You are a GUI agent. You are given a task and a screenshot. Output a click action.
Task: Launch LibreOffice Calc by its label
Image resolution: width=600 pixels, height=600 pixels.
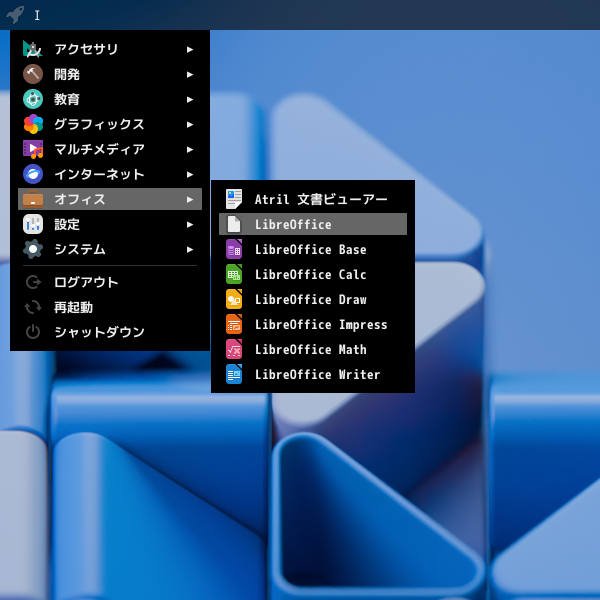click(x=311, y=274)
